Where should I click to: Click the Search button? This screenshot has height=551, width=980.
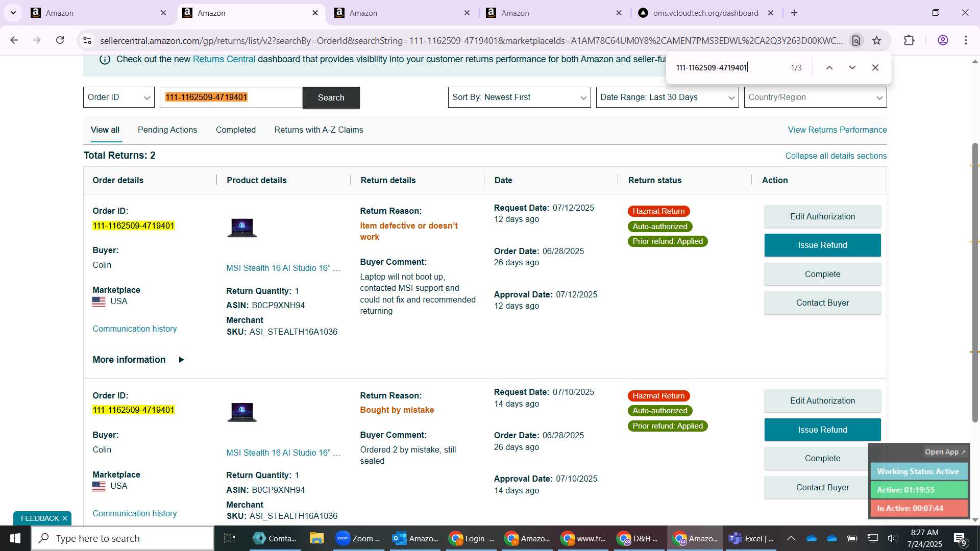pos(331,97)
